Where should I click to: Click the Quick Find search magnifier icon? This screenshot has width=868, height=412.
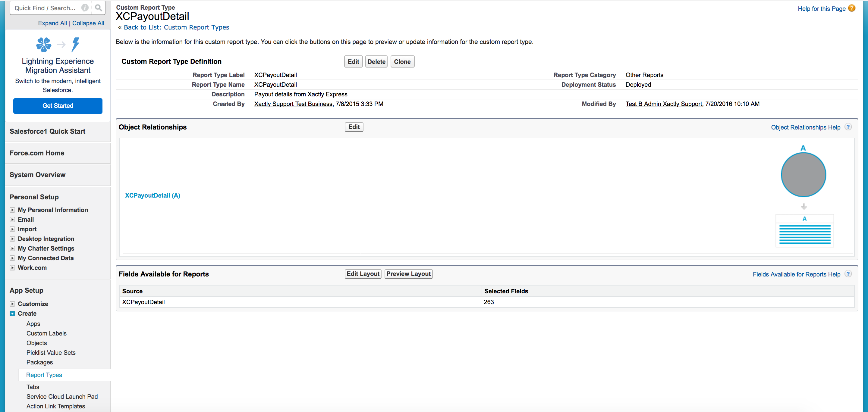point(98,8)
